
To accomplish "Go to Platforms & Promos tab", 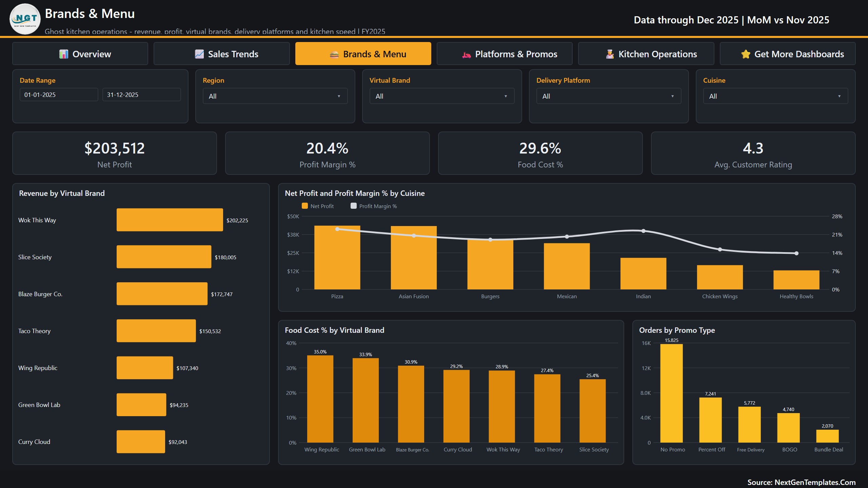I will pos(505,54).
